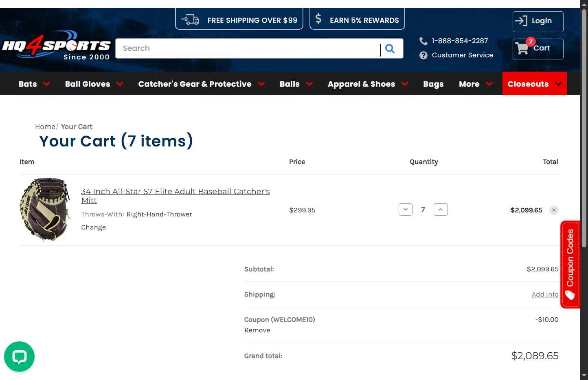Expand Apparel & Shoes chevron
The width and height of the screenshot is (588, 380).
pyautogui.click(x=405, y=84)
